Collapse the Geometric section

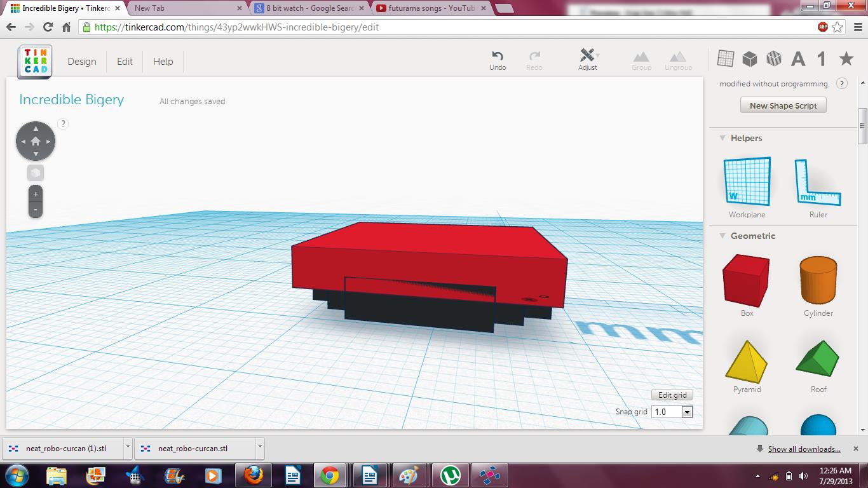[x=722, y=236]
